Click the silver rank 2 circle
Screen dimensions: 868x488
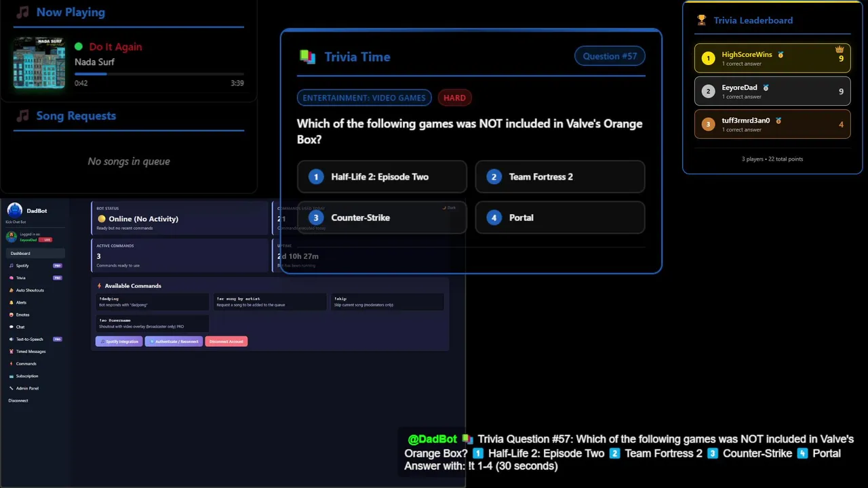click(x=708, y=91)
